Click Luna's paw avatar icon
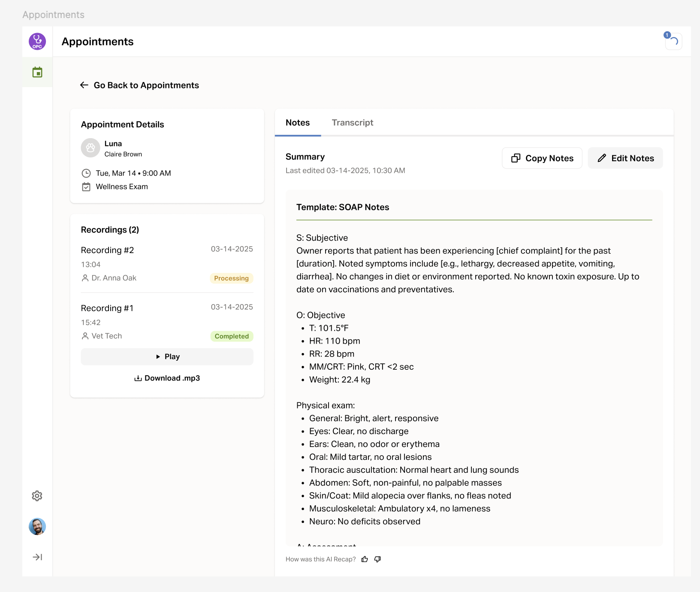Screen dimensions: 700x592 pyautogui.click(x=91, y=148)
